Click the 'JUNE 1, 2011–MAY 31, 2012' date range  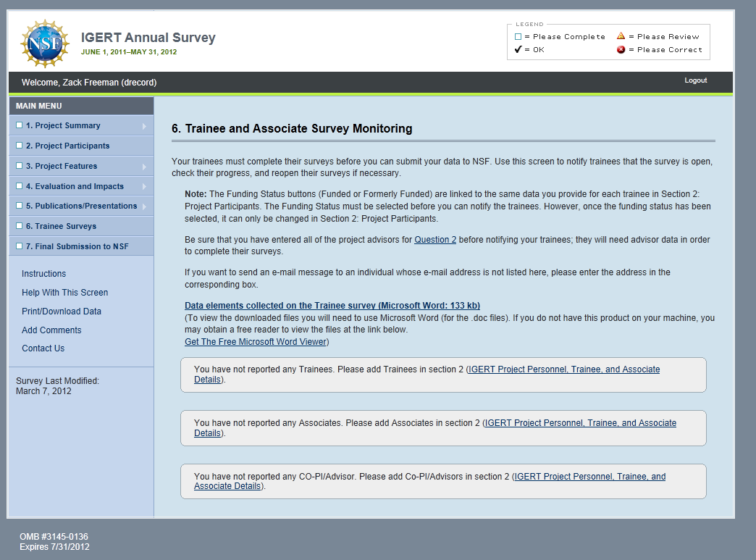pos(129,52)
